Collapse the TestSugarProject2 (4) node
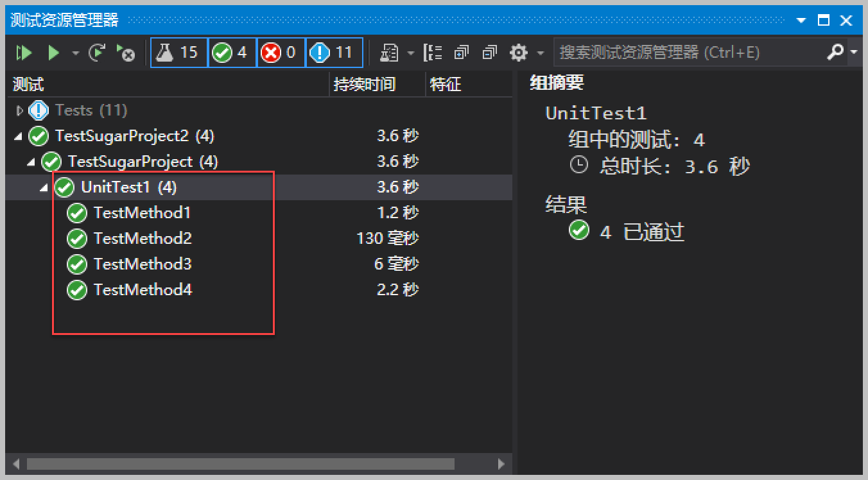 click(18, 137)
